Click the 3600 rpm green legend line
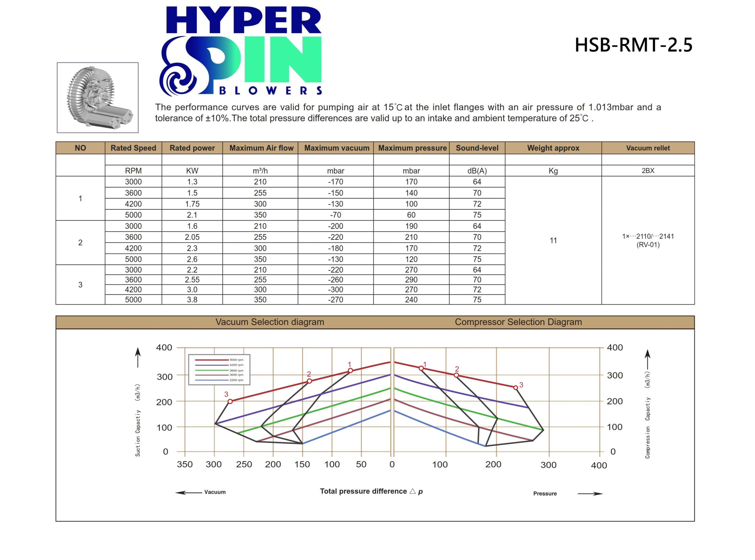The image size is (755, 560). coord(211,370)
